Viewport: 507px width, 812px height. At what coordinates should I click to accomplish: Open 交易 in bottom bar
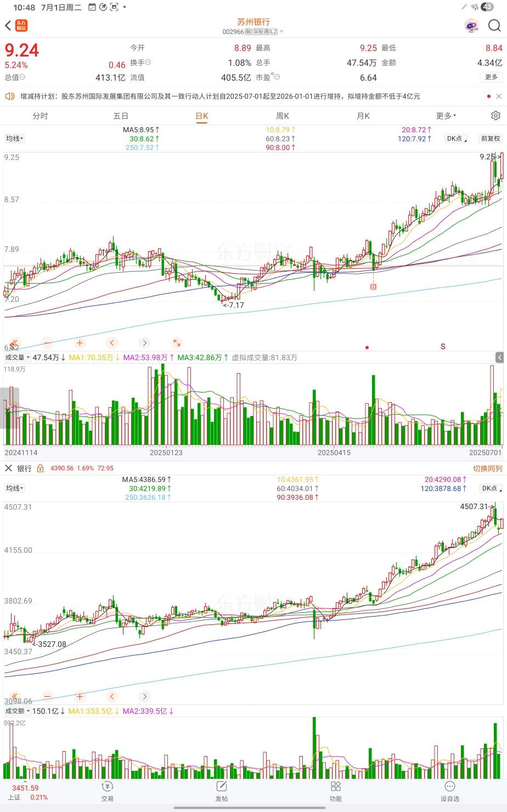point(108,791)
